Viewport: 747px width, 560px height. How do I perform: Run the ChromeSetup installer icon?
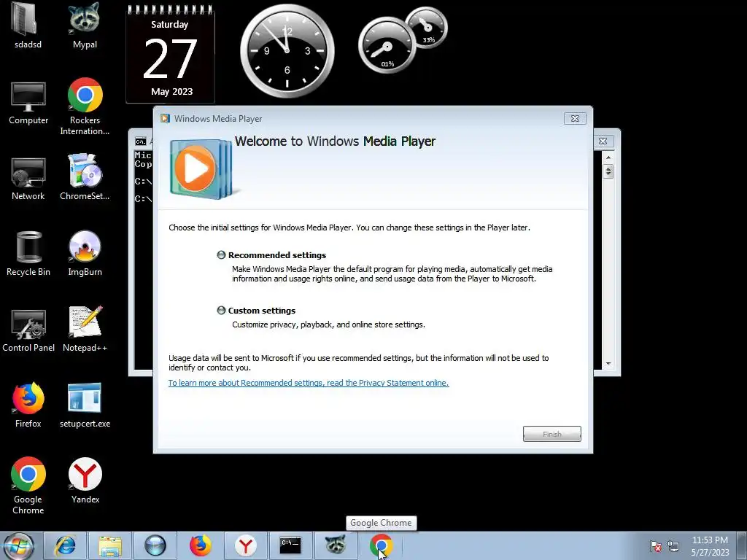85,177
